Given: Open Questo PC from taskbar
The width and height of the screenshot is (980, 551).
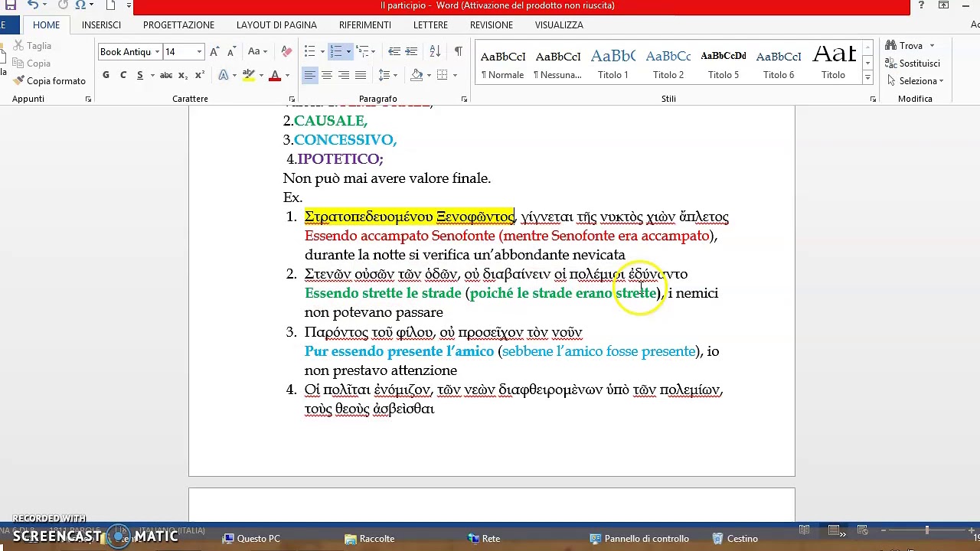Looking at the screenshot, I should (x=250, y=539).
